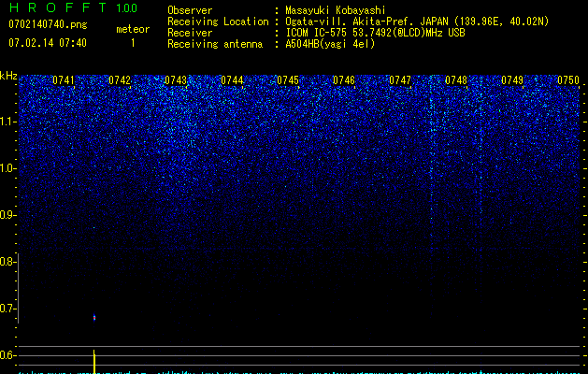This screenshot has width=588, height=374.
Task: Click the Receiving antenna field label
Action: pos(215,44)
